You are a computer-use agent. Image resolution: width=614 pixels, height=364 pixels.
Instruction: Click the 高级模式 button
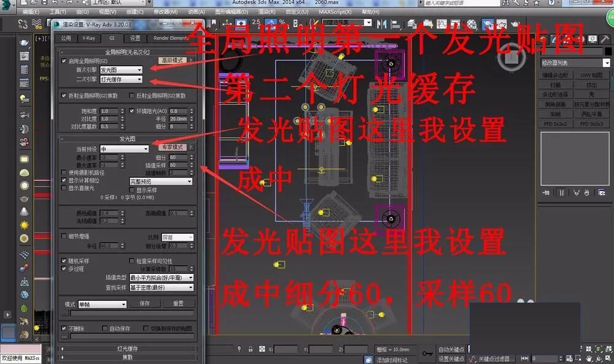tap(173, 60)
